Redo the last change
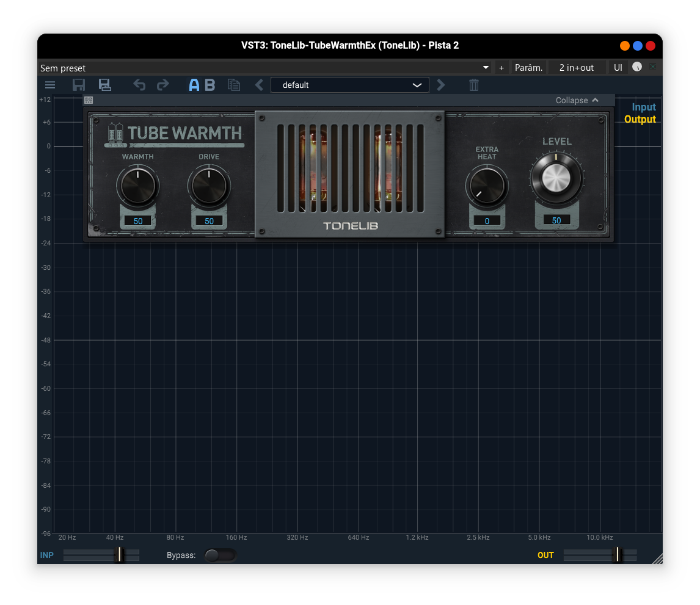Screen dimensions: 700x605 (x=162, y=85)
